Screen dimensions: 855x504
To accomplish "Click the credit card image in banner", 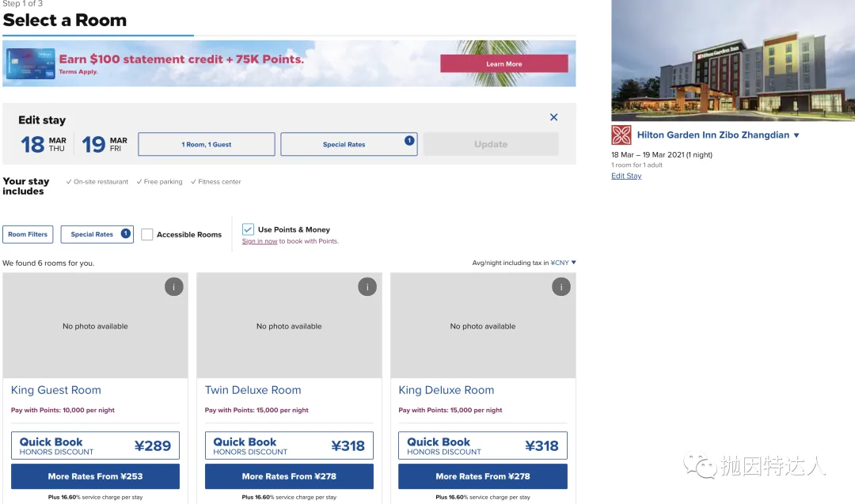I will pyautogui.click(x=31, y=63).
